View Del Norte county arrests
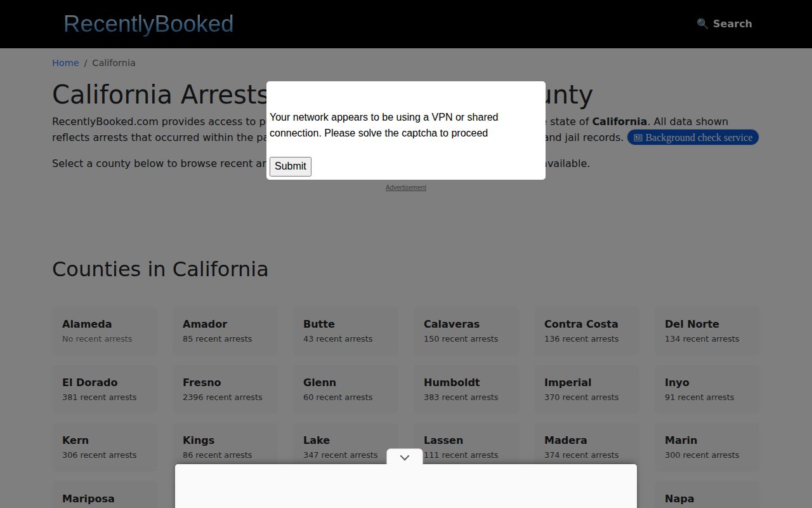The width and height of the screenshot is (812, 508). click(x=707, y=331)
